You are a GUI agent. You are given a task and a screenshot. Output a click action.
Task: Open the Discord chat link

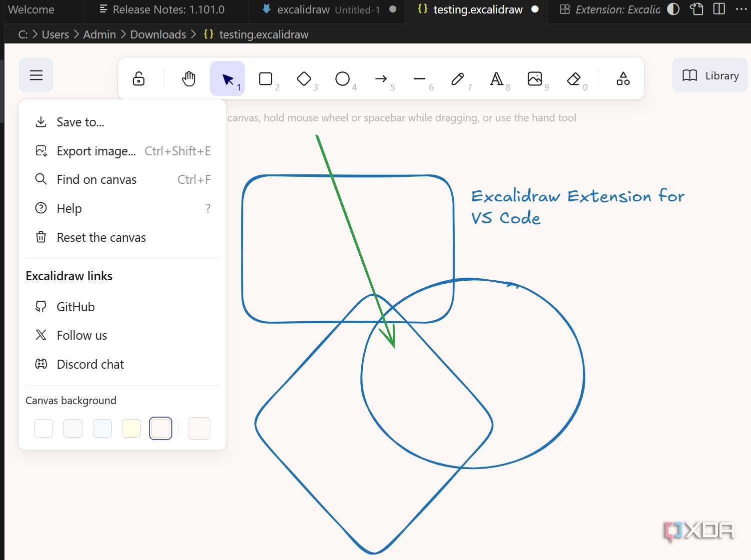pos(122,365)
